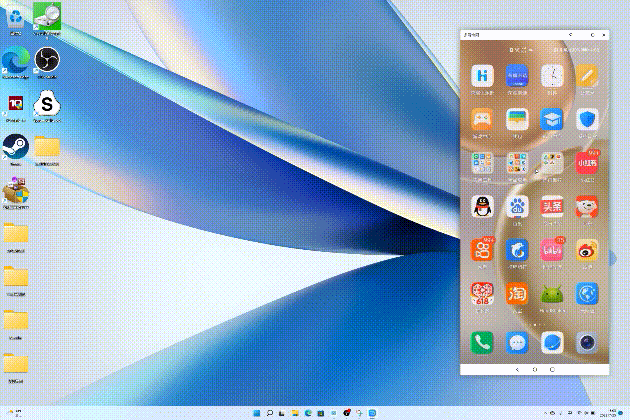
Task: Open Steam from the desktop
Action: tap(15, 146)
